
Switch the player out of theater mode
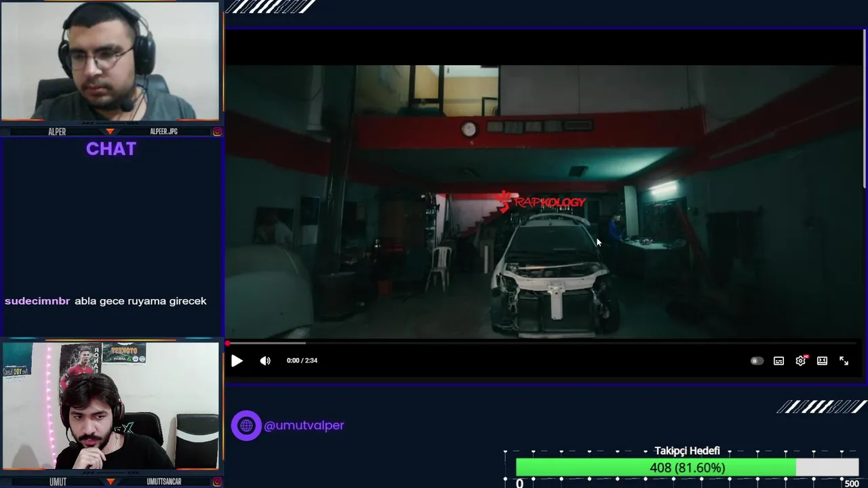(822, 361)
